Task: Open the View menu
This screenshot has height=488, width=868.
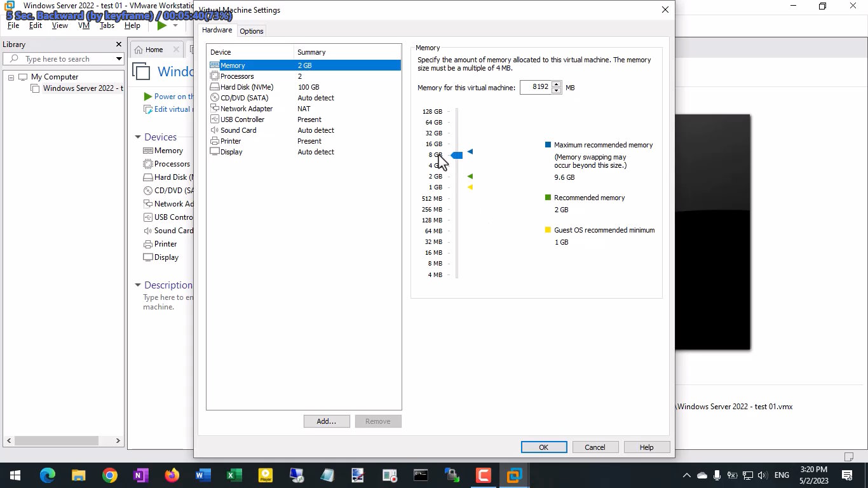Action: (x=60, y=25)
